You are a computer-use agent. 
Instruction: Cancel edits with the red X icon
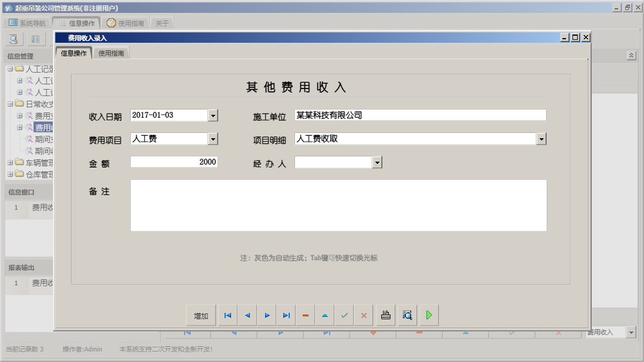pos(364,315)
